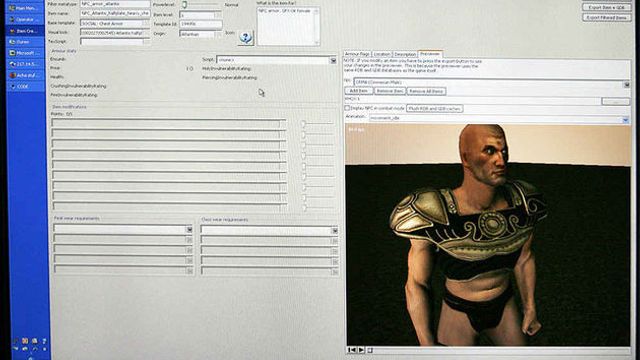The width and height of the screenshot is (640, 360).
Task: Click the Remove Item button
Action: point(390,91)
